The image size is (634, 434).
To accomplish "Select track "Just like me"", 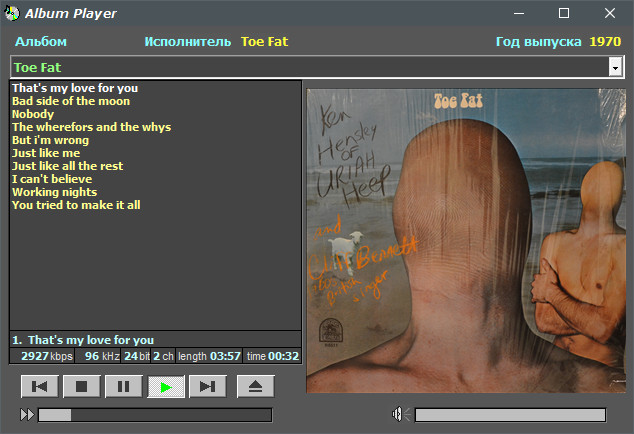I will [x=46, y=152].
